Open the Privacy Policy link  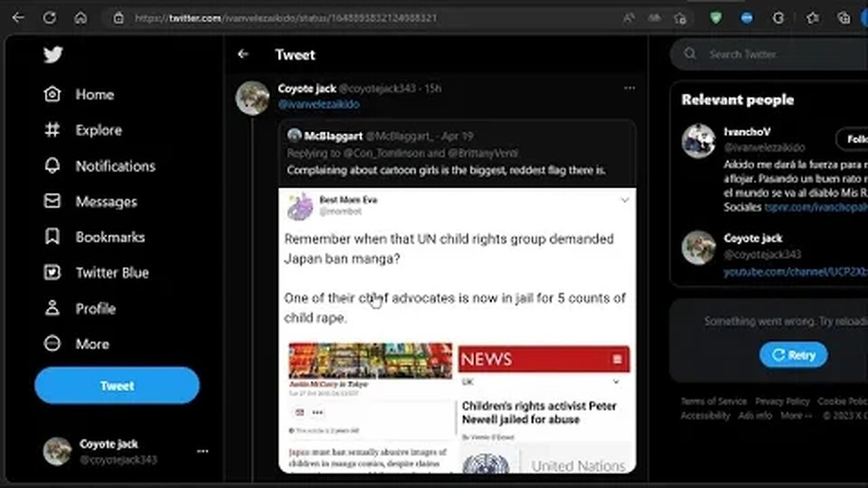(x=783, y=401)
